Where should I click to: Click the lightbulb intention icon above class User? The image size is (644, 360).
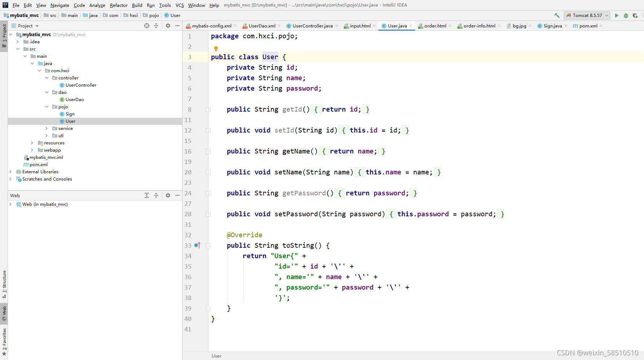(x=216, y=48)
